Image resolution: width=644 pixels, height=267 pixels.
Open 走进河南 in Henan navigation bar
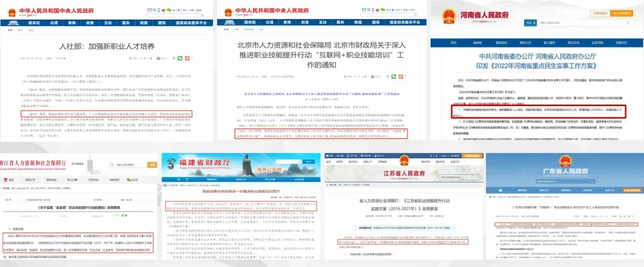coord(597,43)
